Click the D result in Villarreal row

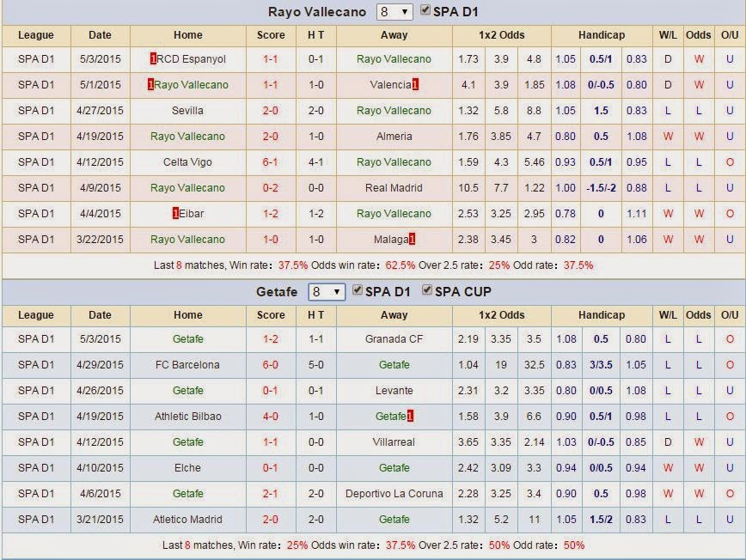668,442
